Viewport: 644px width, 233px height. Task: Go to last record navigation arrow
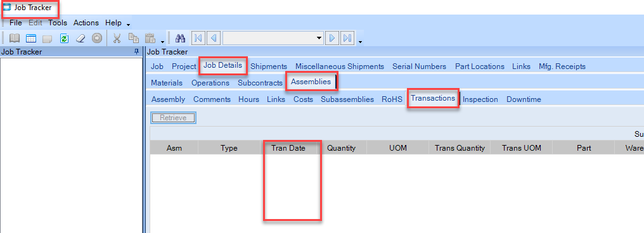tap(347, 38)
